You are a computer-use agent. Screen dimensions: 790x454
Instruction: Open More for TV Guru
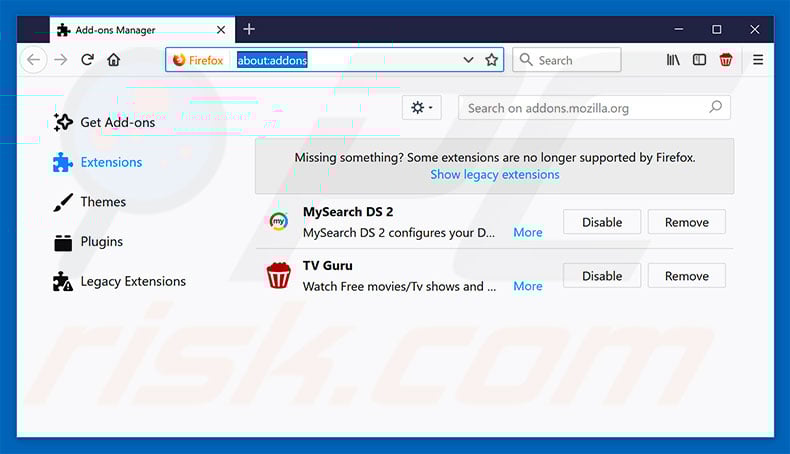[528, 286]
